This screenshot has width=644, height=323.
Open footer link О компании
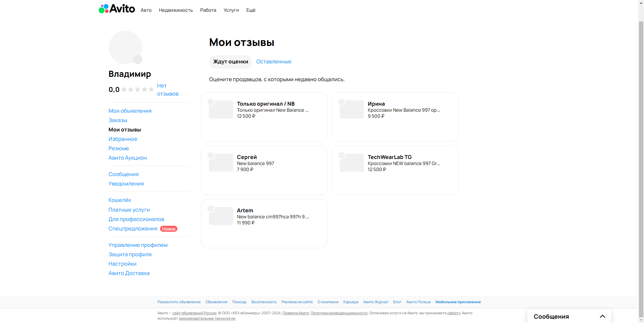pos(328,302)
